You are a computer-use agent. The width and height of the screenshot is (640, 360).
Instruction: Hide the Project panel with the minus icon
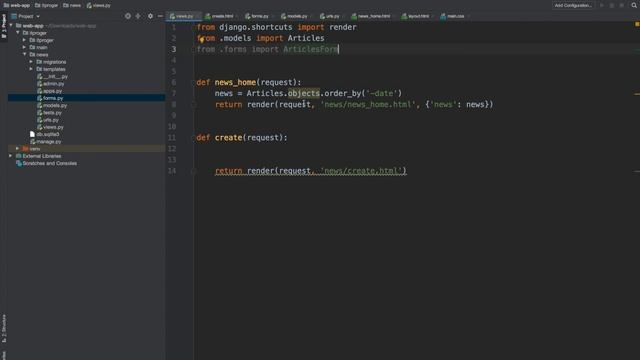(x=160, y=16)
